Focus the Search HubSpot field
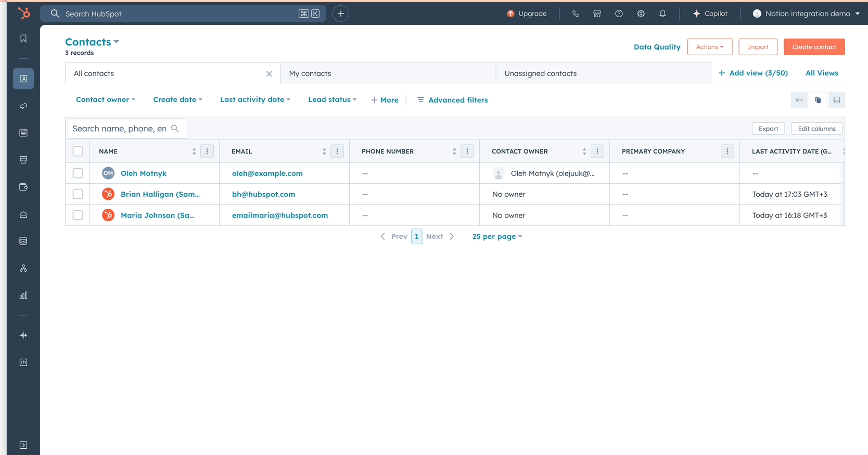 click(183, 14)
